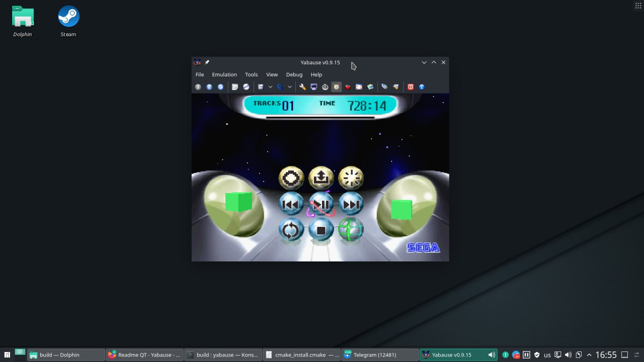Mute Yabause audio via taskbar speaker icon
The width and height of the screenshot is (644, 362).
[x=492, y=355]
